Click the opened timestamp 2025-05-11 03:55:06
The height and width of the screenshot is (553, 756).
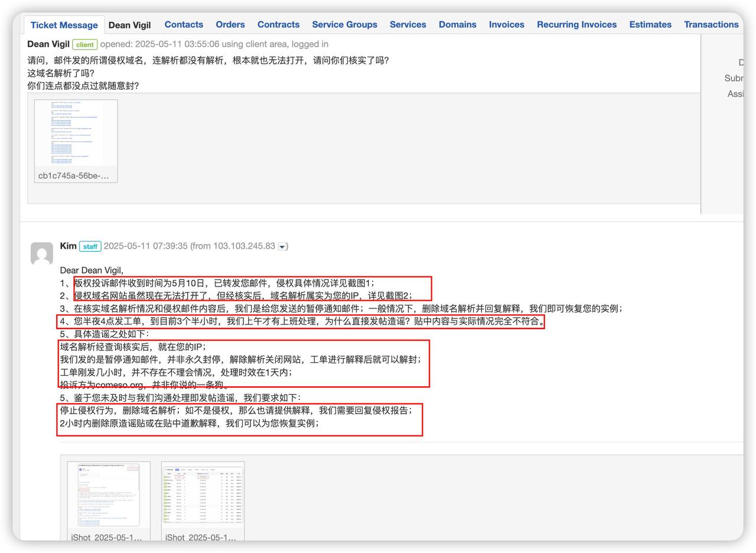177,44
